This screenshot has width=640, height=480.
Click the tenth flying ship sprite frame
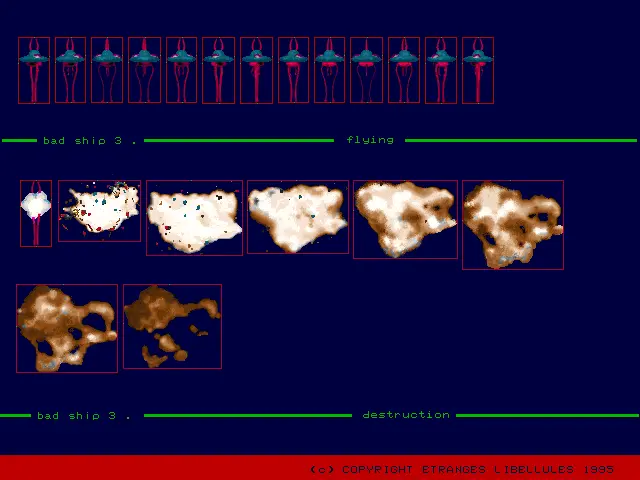point(367,70)
